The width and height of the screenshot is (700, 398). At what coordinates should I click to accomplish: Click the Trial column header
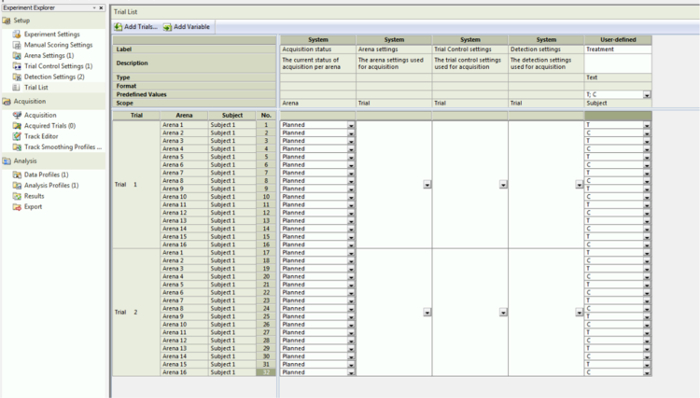(137, 116)
